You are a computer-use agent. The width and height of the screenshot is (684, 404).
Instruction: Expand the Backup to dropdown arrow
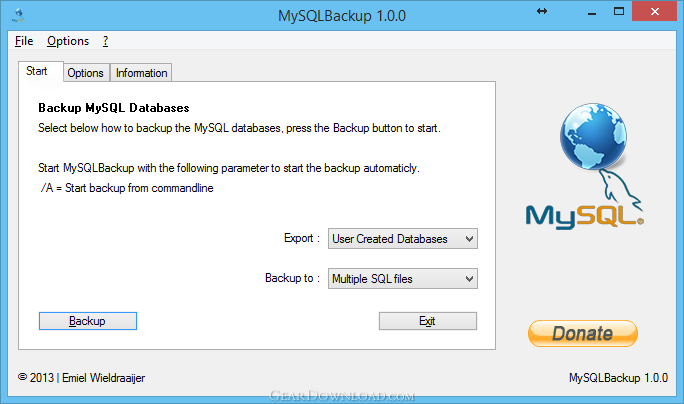click(x=469, y=278)
